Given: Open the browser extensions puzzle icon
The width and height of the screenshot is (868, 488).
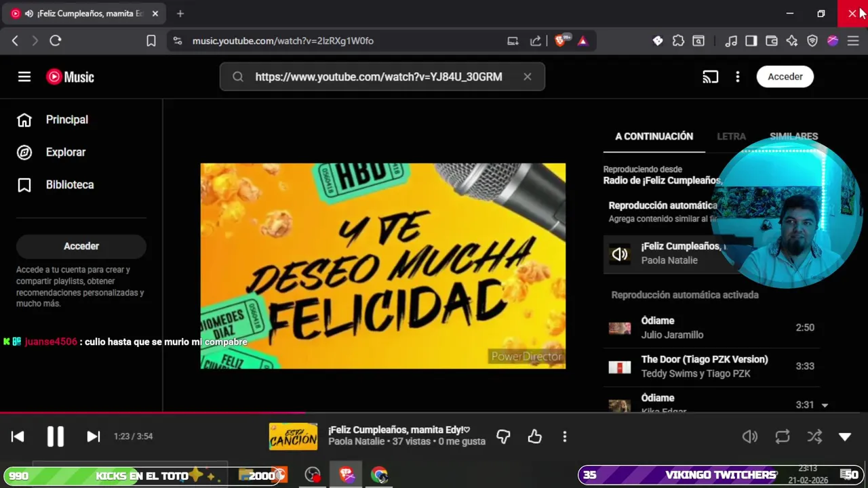Looking at the screenshot, I should (678, 41).
